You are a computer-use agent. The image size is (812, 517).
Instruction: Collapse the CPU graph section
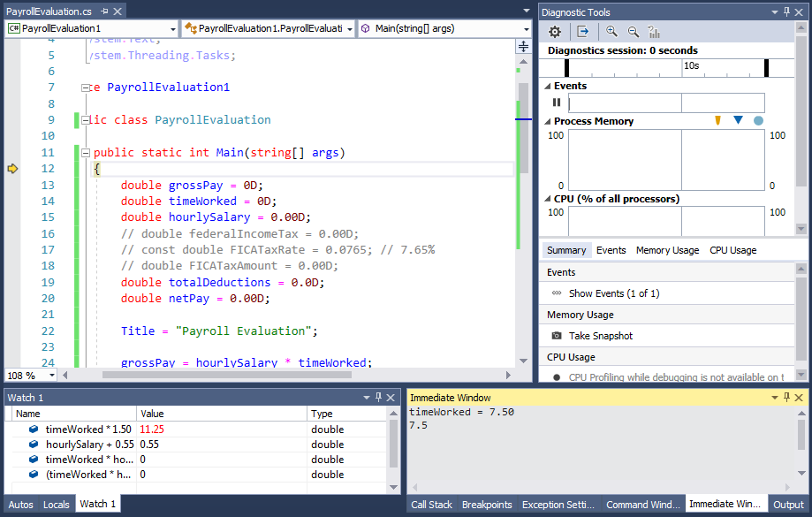pyautogui.click(x=548, y=199)
